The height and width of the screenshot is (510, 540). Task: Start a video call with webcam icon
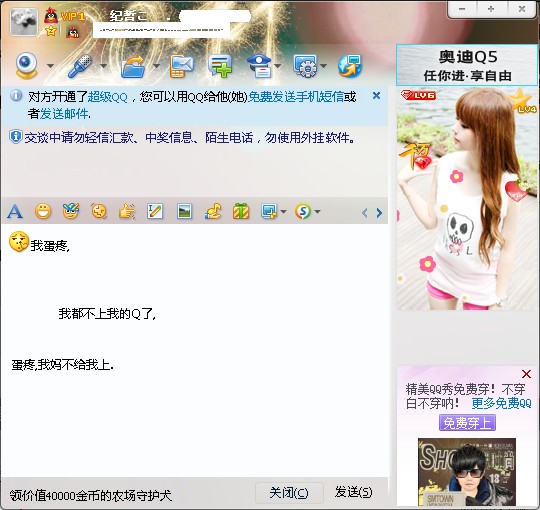click(x=26, y=65)
